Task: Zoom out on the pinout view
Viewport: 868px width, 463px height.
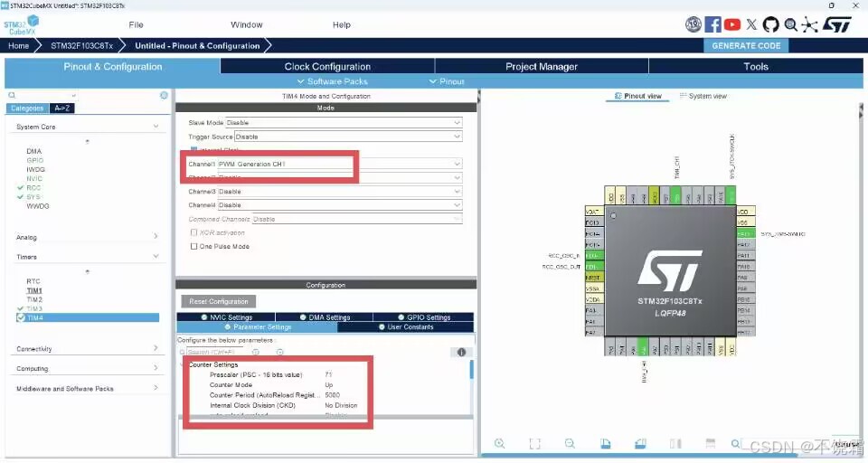Action: pos(570,443)
